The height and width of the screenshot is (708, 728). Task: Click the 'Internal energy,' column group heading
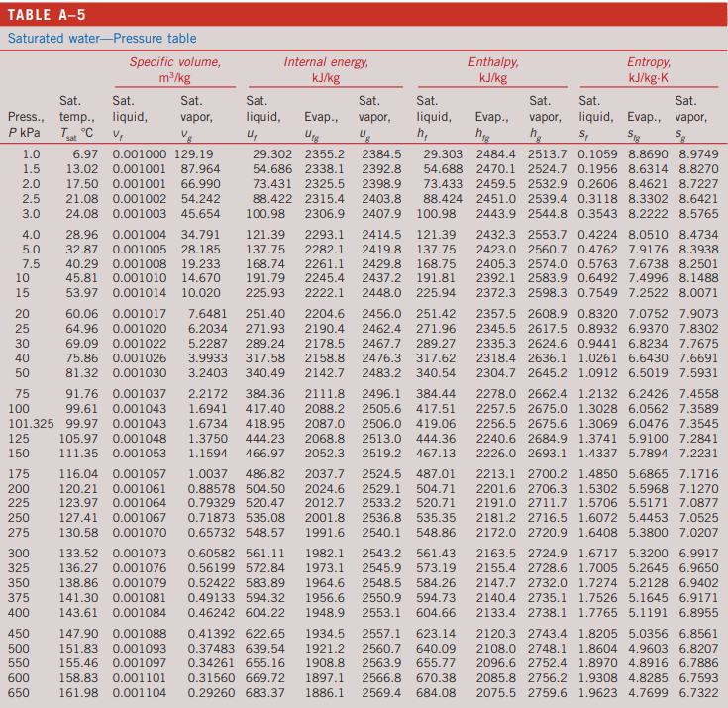click(326, 61)
